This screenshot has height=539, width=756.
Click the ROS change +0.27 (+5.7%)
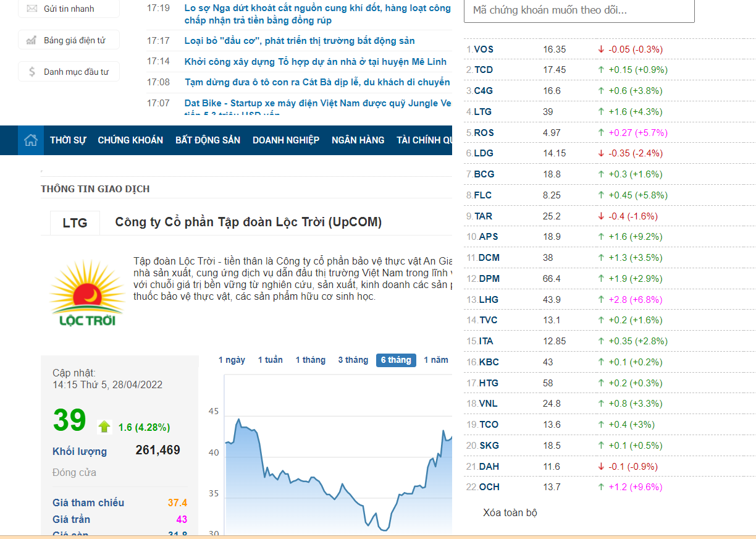(x=638, y=133)
